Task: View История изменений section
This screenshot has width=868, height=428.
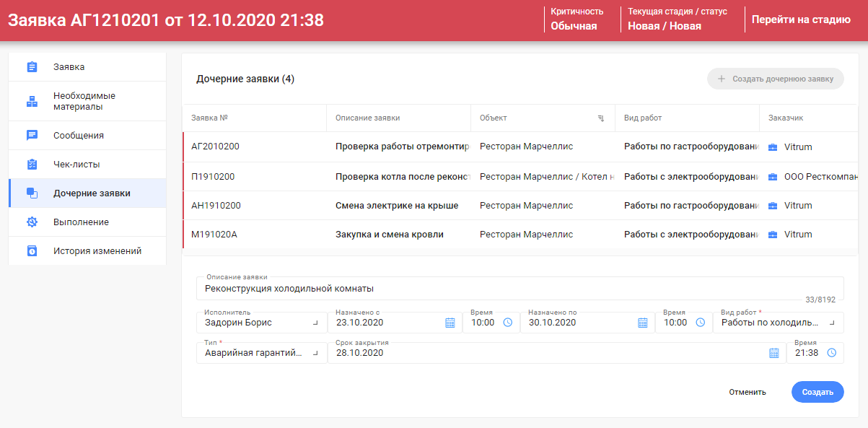Action: (x=87, y=250)
